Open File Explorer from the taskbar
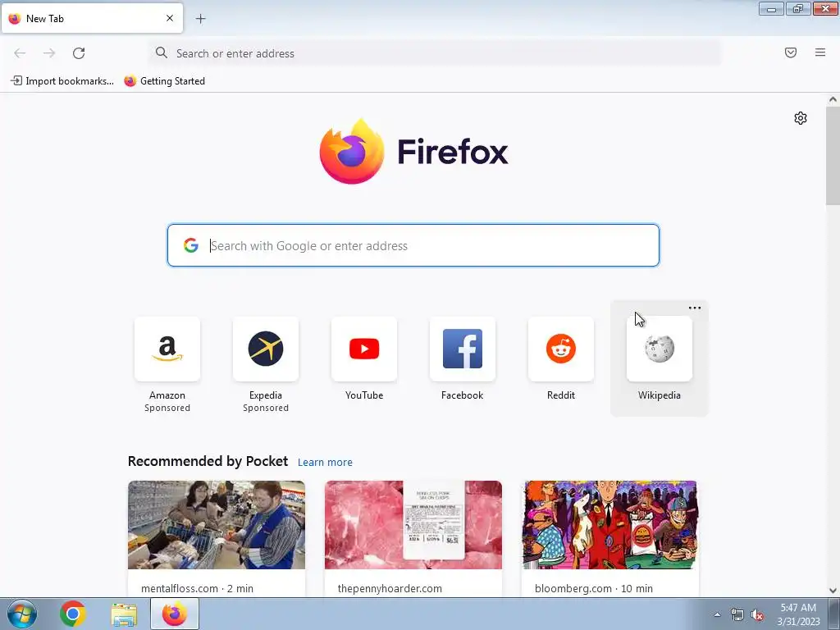This screenshot has height=630, width=840. 124,614
